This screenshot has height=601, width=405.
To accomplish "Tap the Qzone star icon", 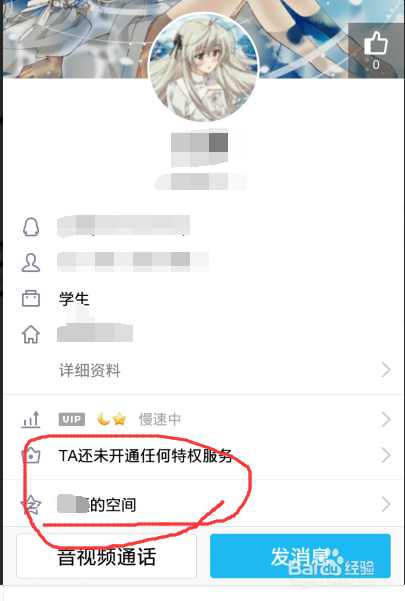I will click(x=31, y=504).
